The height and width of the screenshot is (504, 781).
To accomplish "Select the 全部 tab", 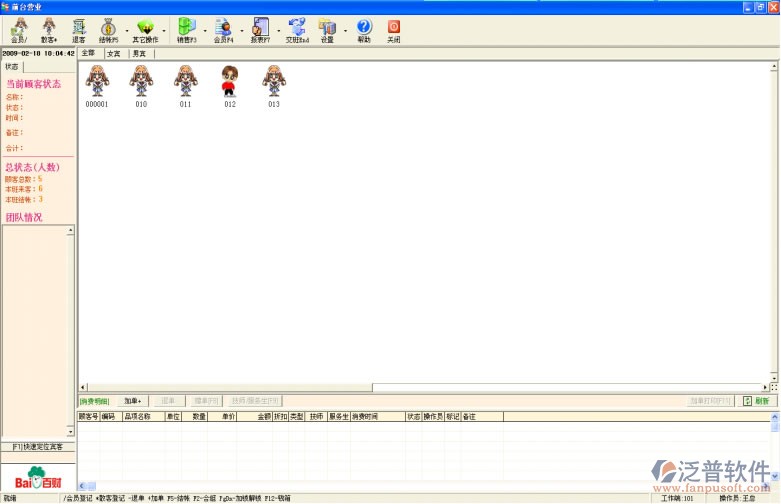I will coord(89,54).
